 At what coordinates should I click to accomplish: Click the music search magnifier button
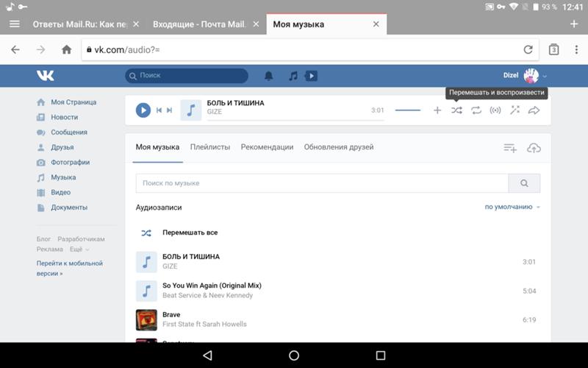point(524,183)
